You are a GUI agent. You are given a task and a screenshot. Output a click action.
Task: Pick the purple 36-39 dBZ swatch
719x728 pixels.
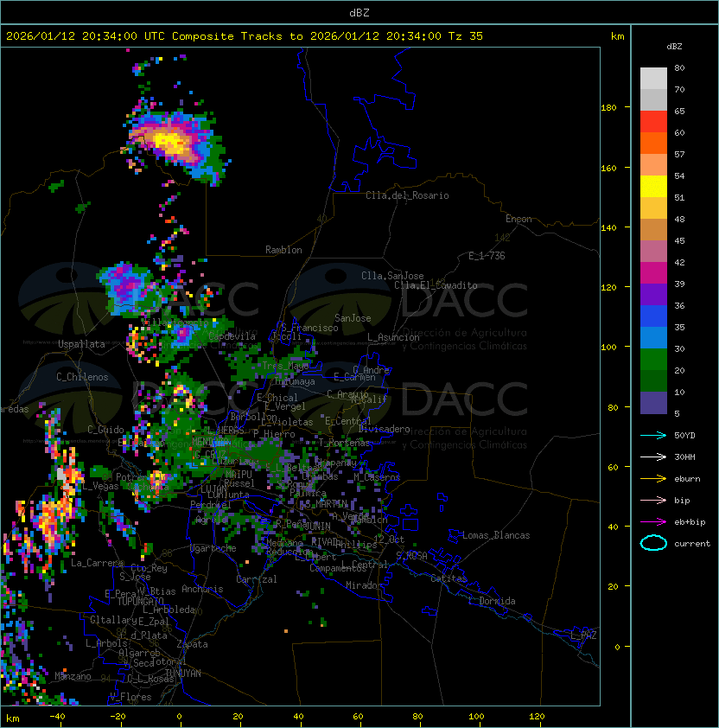(x=653, y=295)
